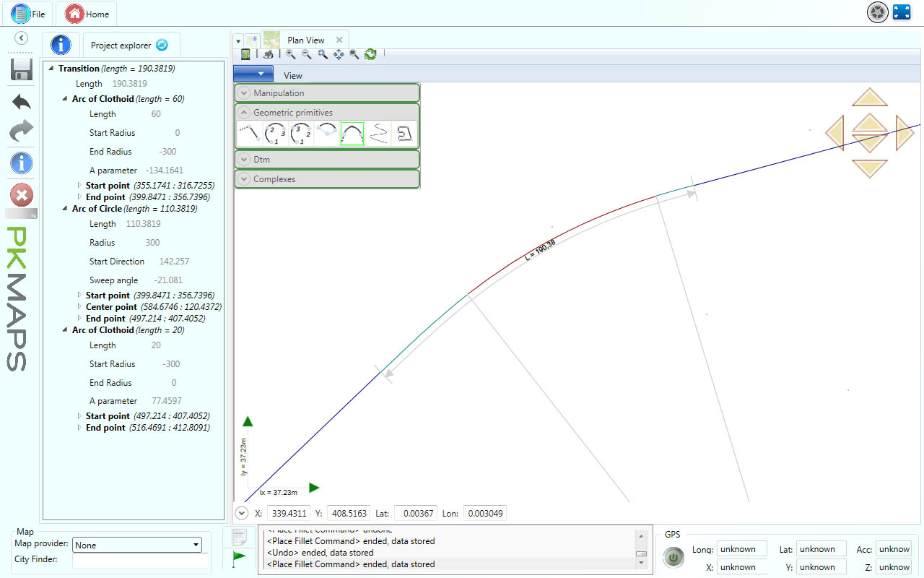Select the polygon shape primitive tool
The width and height of the screenshot is (924, 578).
tap(404, 134)
